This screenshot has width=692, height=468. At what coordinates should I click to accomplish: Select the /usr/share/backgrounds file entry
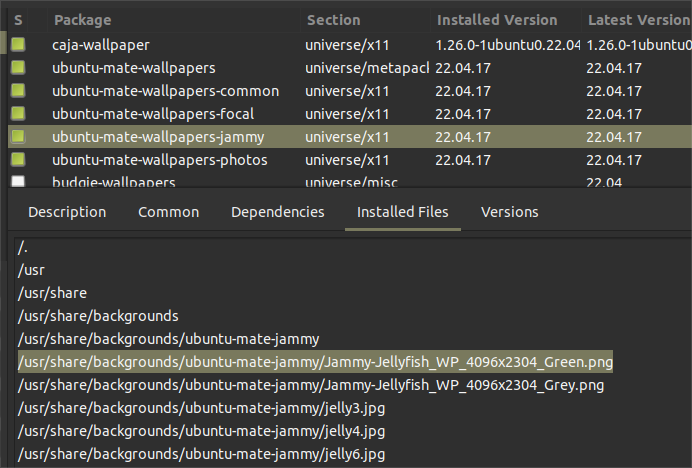click(x=98, y=316)
